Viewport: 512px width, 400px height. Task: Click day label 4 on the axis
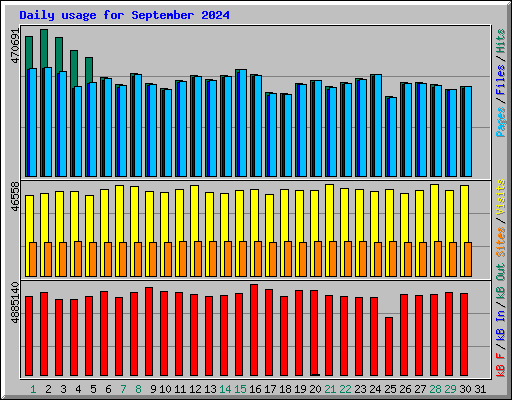[78, 389]
